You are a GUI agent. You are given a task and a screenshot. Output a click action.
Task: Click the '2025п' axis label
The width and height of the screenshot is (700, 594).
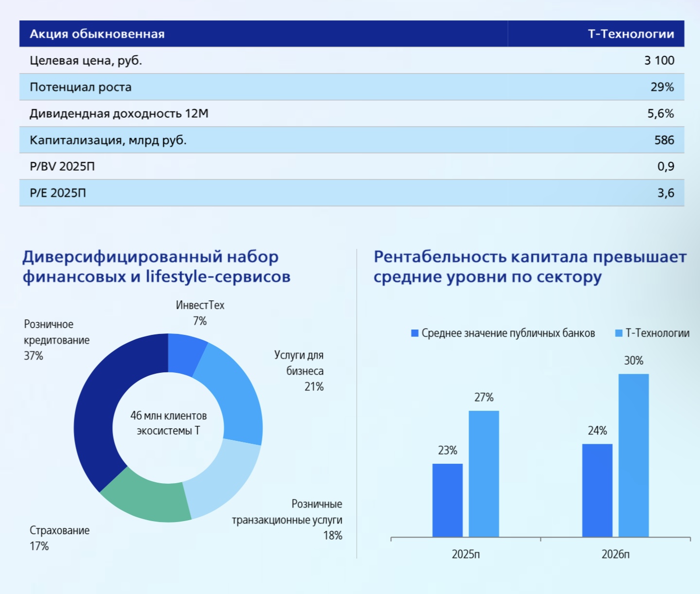466,554
